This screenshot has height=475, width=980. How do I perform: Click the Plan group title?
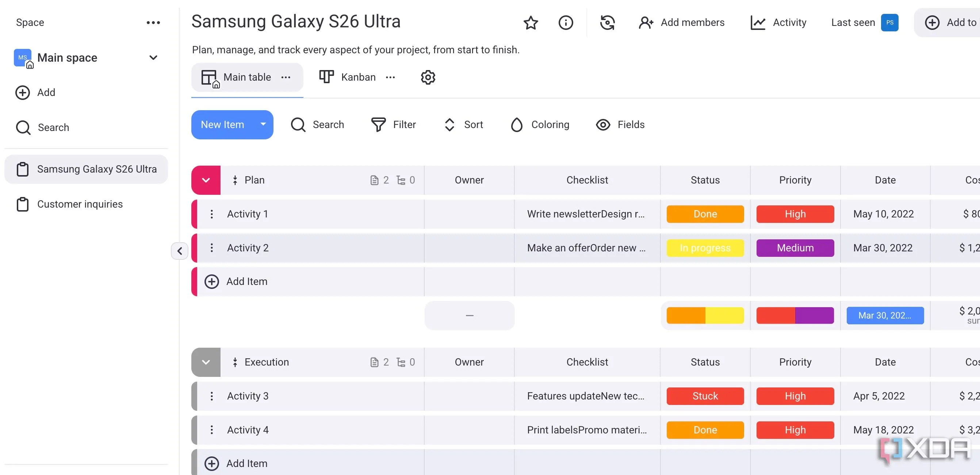coord(254,180)
